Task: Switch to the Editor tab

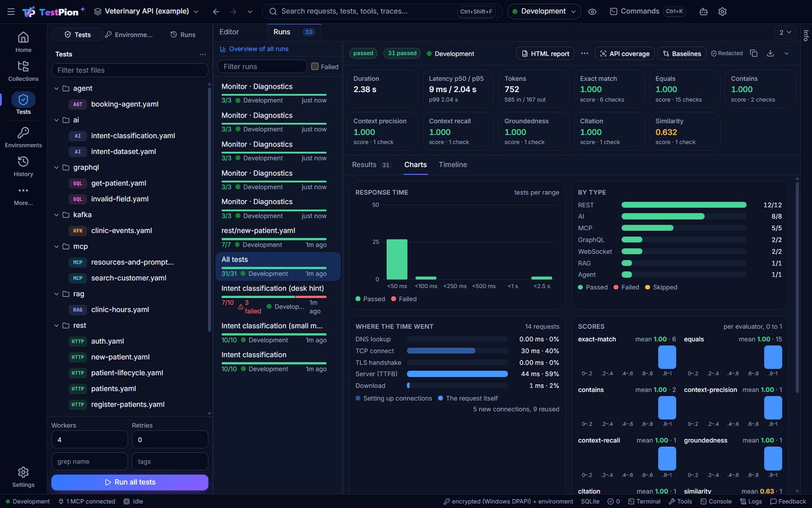Action: (x=229, y=32)
